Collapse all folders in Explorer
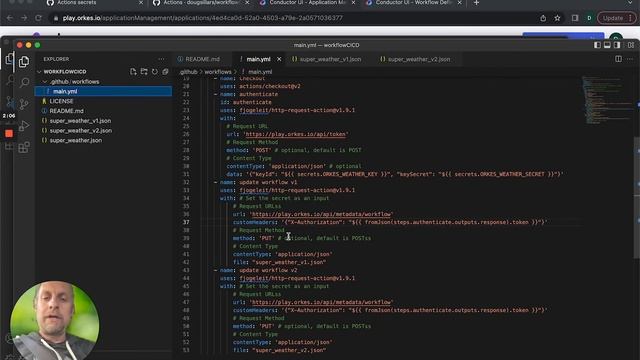The height and width of the screenshot is (360, 640). click(x=165, y=71)
